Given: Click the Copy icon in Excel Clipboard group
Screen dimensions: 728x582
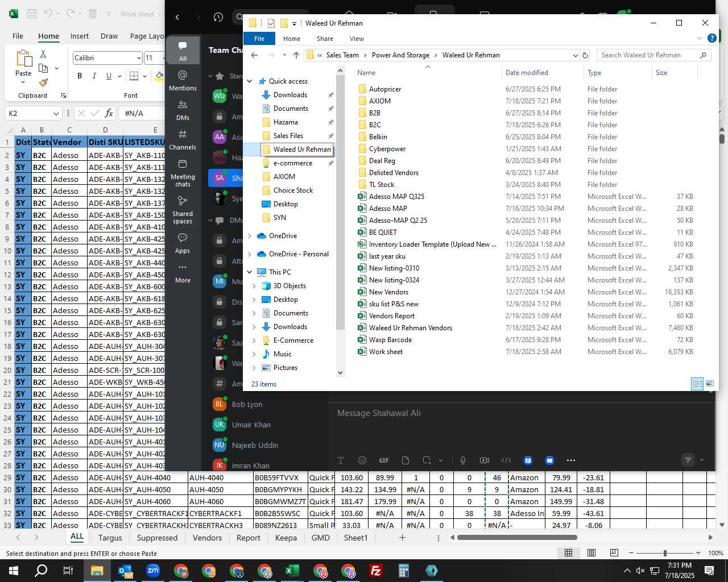Looking at the screenshot, I should tap(43, 68).
